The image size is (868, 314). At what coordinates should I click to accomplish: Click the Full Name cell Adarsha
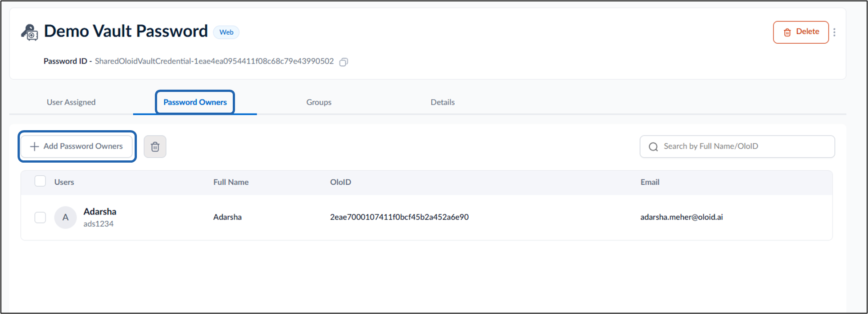tap(227, 217)
